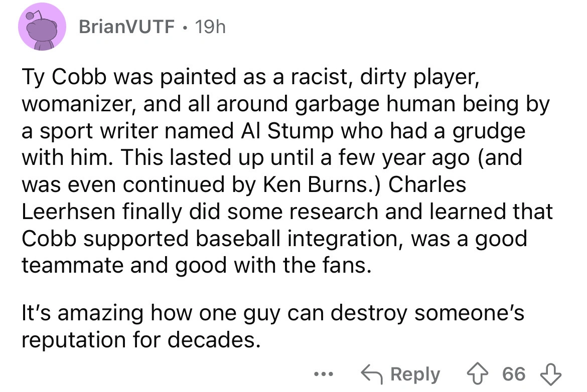Click the name "Charles" before Leerhsen

tap(427, 184)
